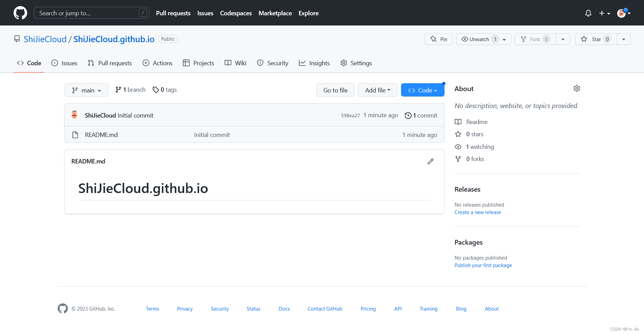Viewport: 644px width, 334px height.
Task: Click the Fork button
Action: coord(535,39)
